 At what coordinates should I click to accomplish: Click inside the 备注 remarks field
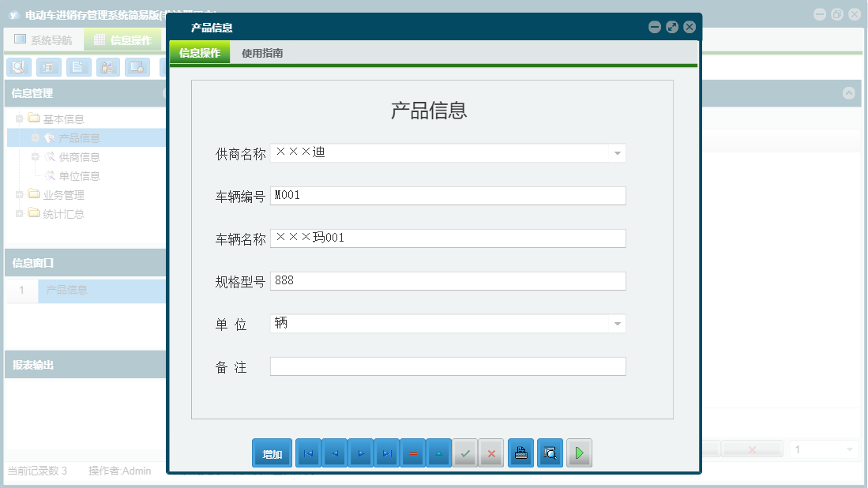click(447, 366)
